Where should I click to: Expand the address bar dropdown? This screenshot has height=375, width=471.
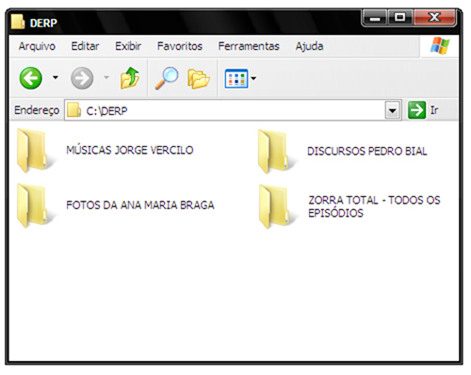tap(392, 110)
